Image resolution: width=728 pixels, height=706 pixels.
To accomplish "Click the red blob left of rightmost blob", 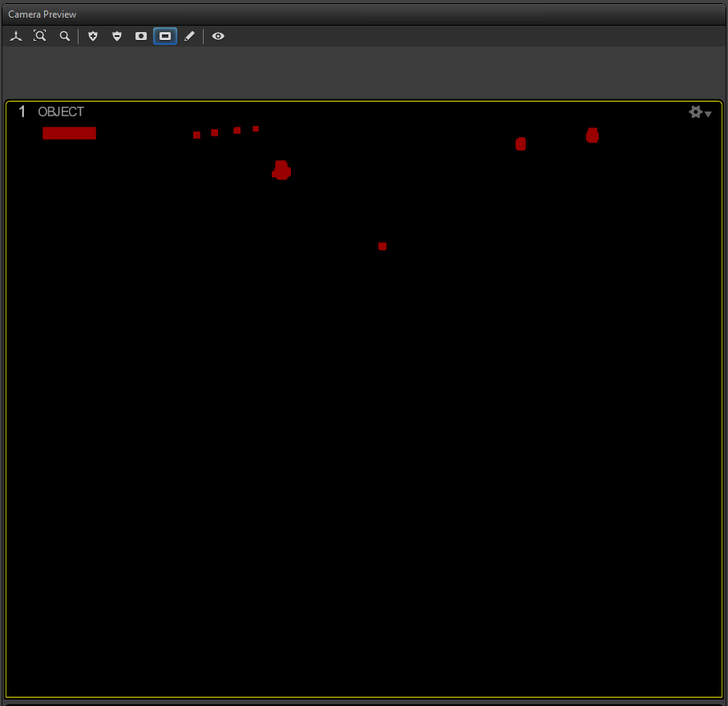I will [x=520, y=144].
